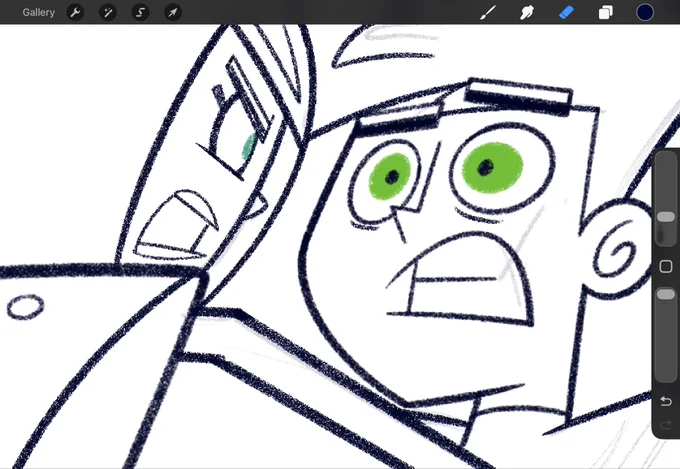Image resolution: width=680 pixels, height=469 pixels.
Task: Return to the Gallery
Action: 39,12
